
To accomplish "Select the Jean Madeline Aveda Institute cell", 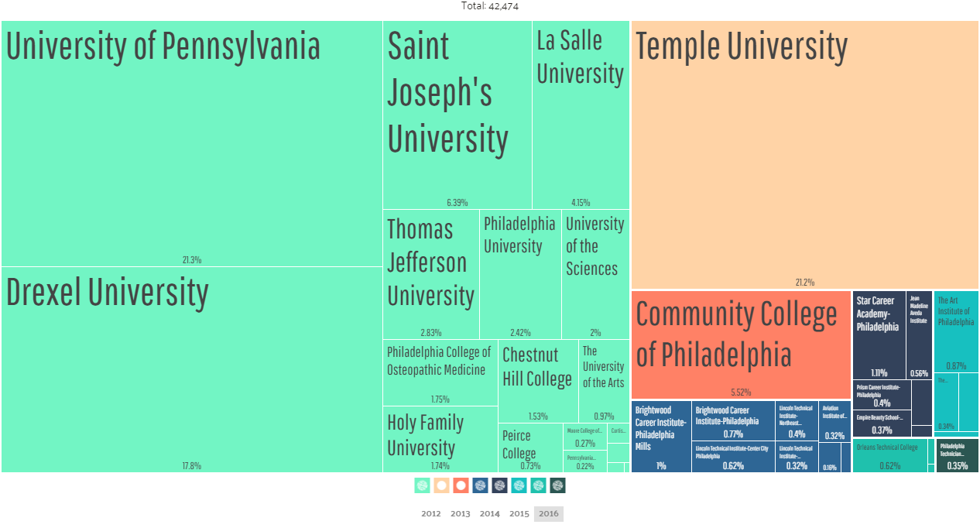I will pos(920,335).
